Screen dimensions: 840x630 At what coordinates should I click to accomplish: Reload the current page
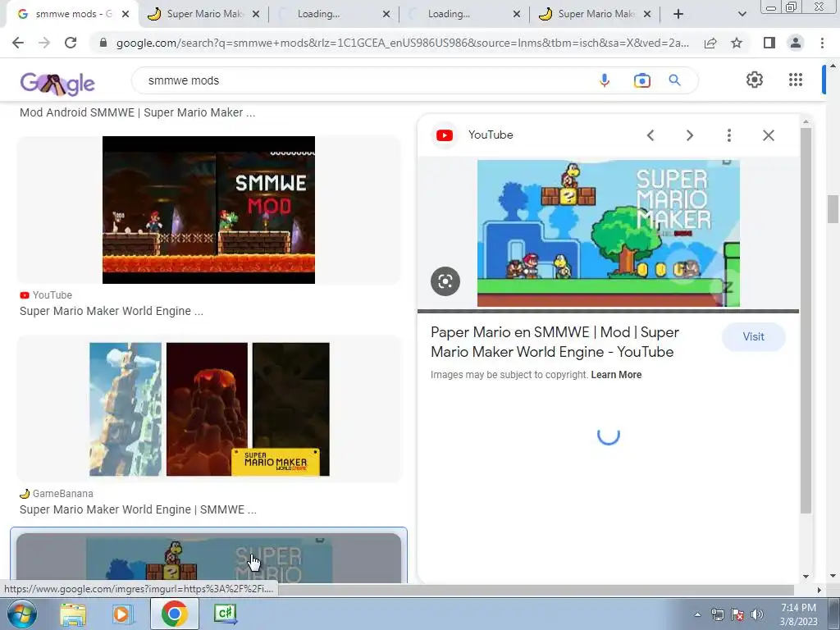click(x=71, y=43)
